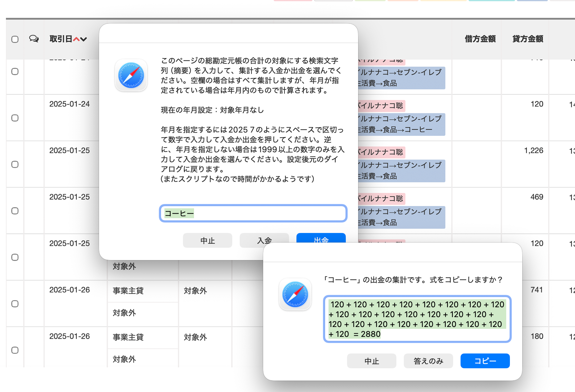Click the blue セブン-イレブ 食品→コーヒー tag
575x392 pixels.
(x=400, y=124)
